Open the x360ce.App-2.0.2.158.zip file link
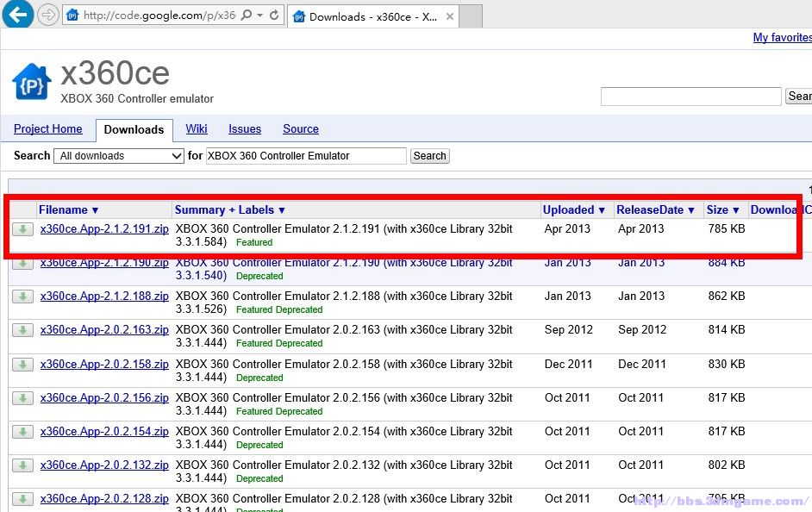 (104, 364)
